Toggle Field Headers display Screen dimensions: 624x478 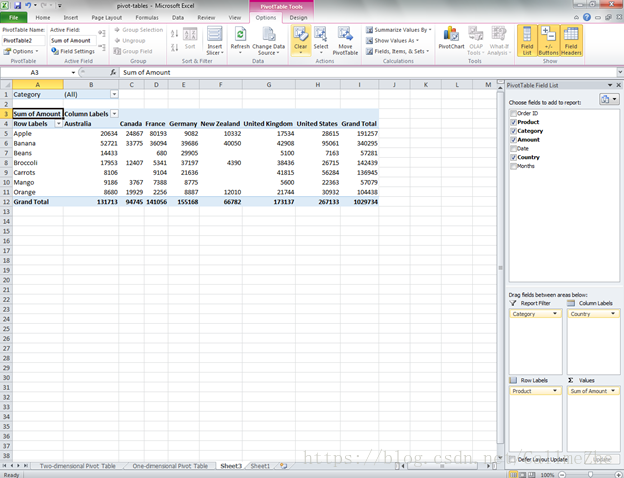coord(571,41)
